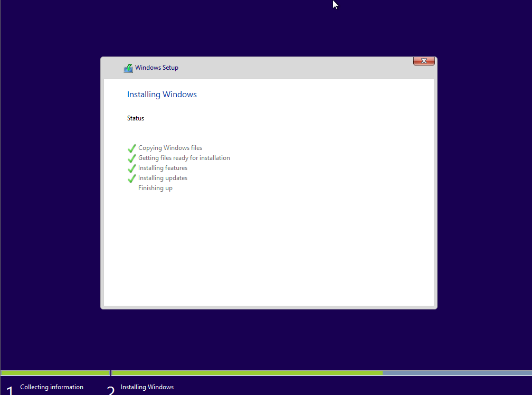Click the completed Collecting information progress bar
This screenshot has width=532, height=395.
(x=55, y=373)
